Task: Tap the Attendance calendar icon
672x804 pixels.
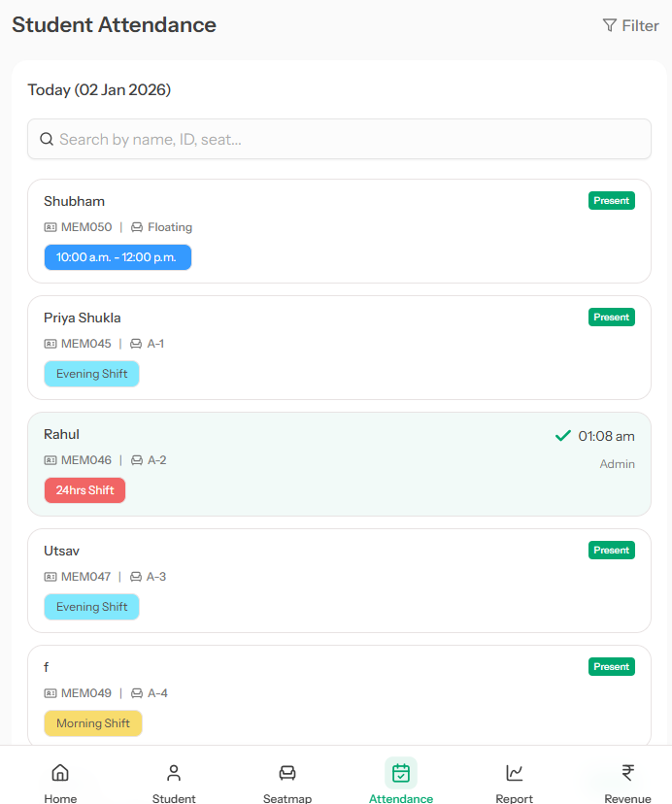Action: (x=401, y=773)
